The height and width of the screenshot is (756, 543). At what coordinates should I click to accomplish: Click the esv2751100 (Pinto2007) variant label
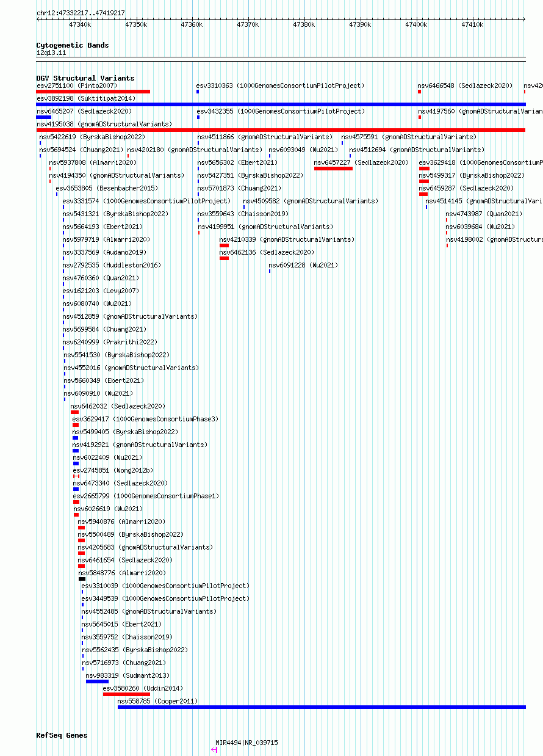coord(76,85)
